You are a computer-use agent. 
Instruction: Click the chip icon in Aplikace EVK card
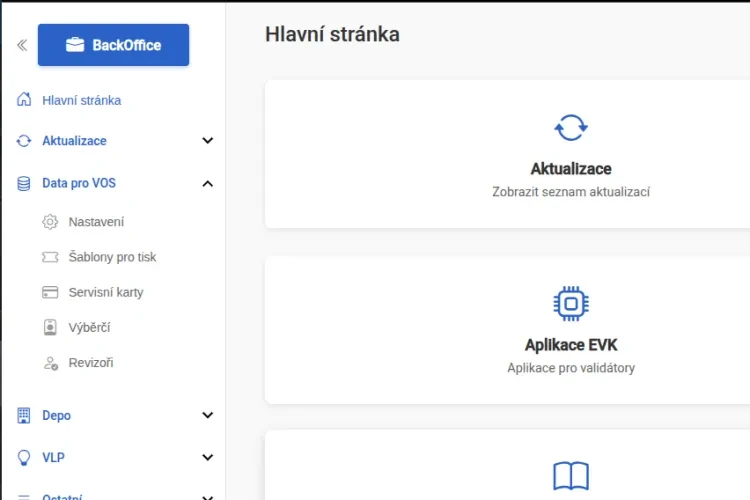(571, 303)
